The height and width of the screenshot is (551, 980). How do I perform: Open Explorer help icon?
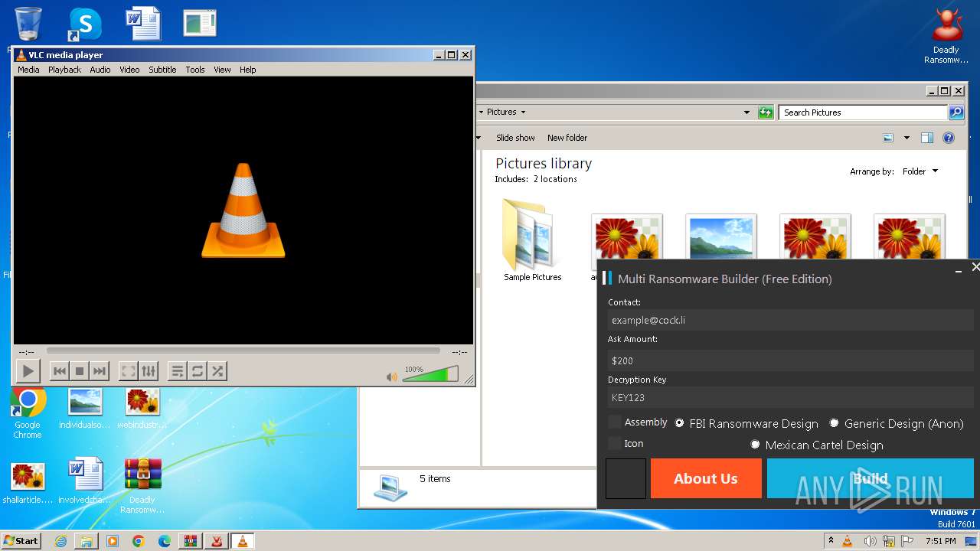pyautogui.click(x=949, y=139)
